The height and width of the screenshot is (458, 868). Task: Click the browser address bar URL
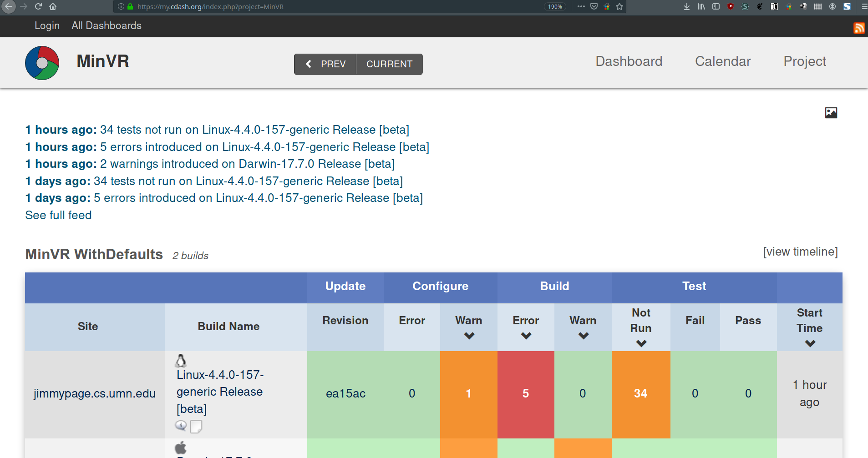[210, 7]
